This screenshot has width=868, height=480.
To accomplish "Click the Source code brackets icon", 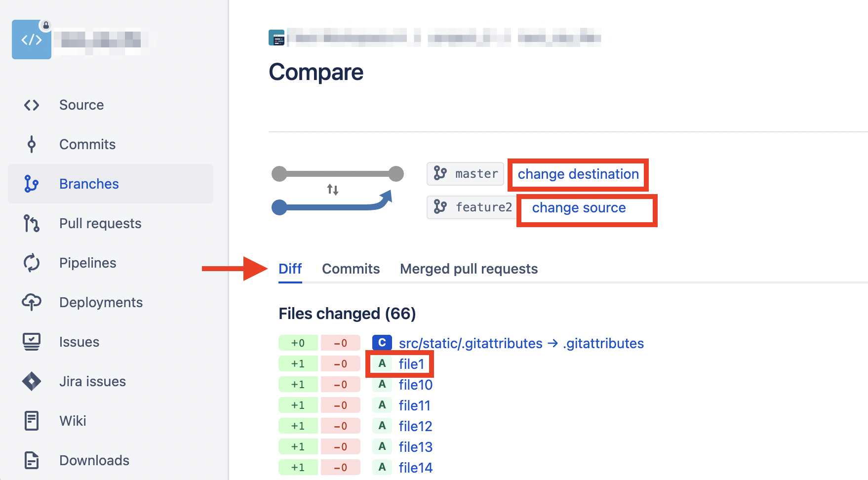I will 32,105.
